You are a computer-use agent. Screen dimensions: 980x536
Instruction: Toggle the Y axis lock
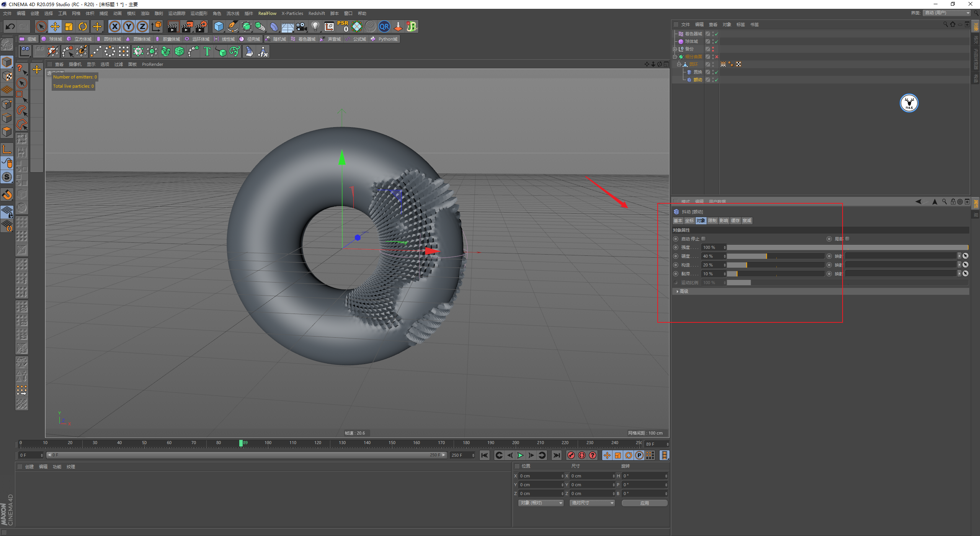(129, 26)
